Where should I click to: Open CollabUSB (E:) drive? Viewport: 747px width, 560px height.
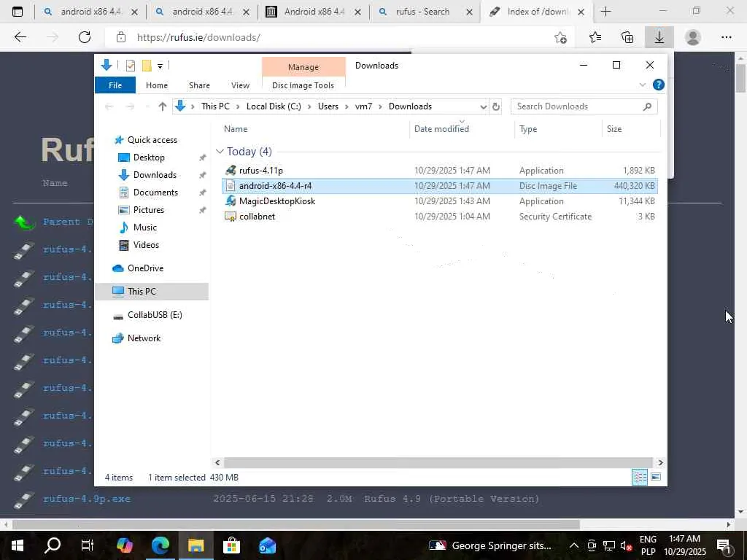[155, 315]
